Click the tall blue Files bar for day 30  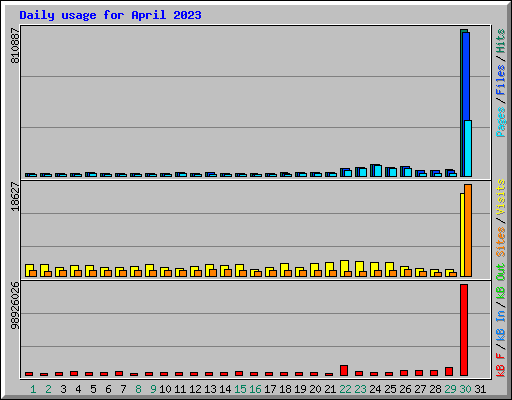click(466, 76)
